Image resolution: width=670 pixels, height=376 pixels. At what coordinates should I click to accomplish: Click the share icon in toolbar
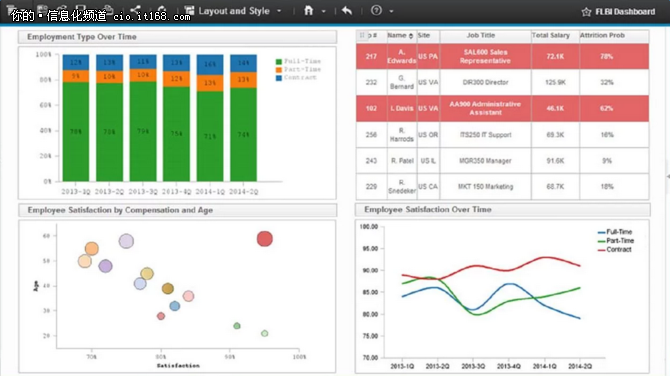[135, 9]
